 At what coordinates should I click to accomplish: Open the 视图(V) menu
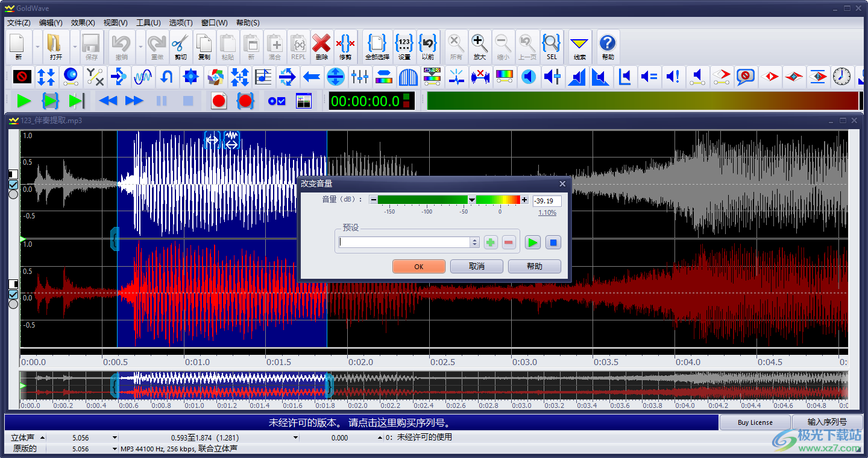point(115,22)
